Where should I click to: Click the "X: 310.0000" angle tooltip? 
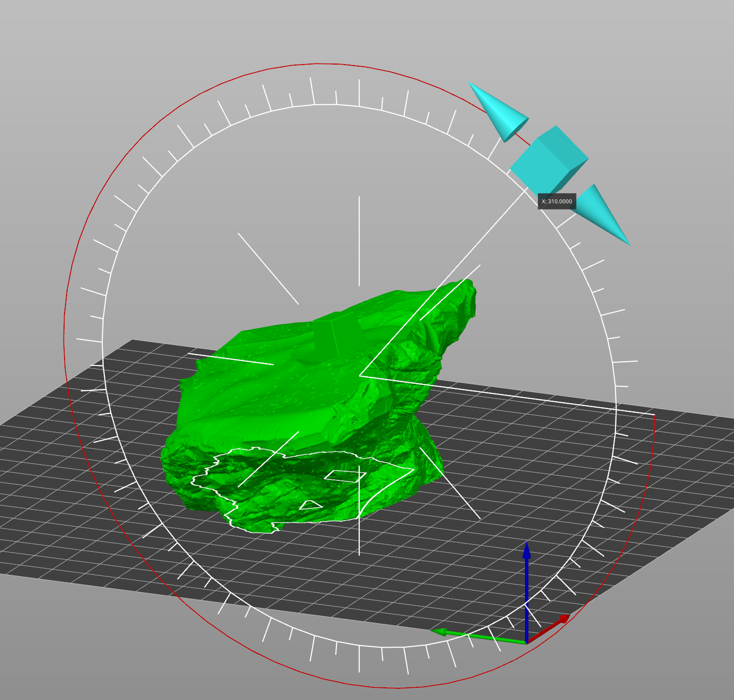coord(557,201)
